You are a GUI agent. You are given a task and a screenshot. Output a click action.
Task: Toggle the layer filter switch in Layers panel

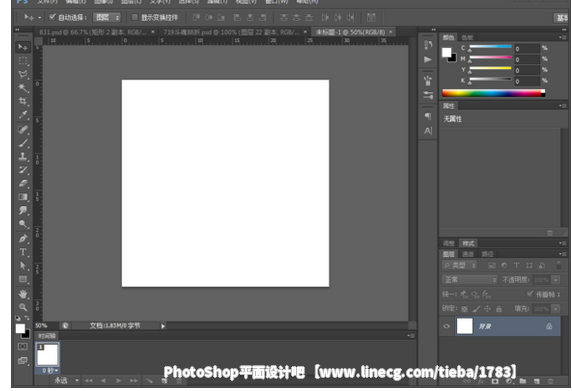(x=559, y=265)
